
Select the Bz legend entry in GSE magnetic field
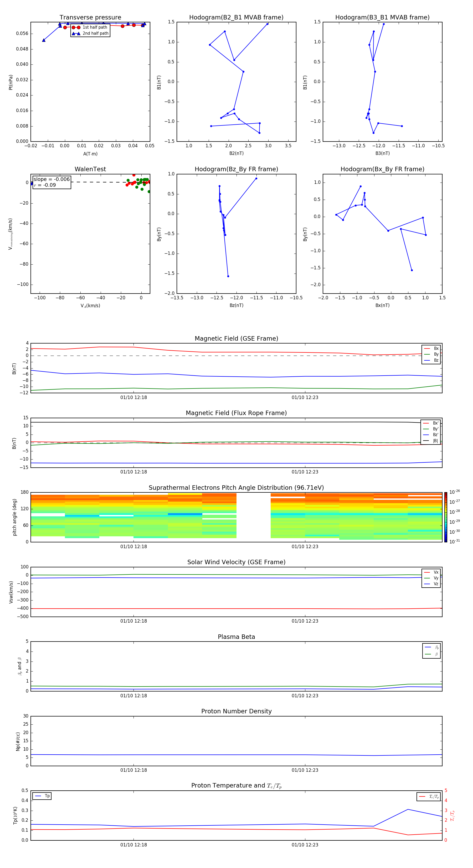tap(431, 360)
